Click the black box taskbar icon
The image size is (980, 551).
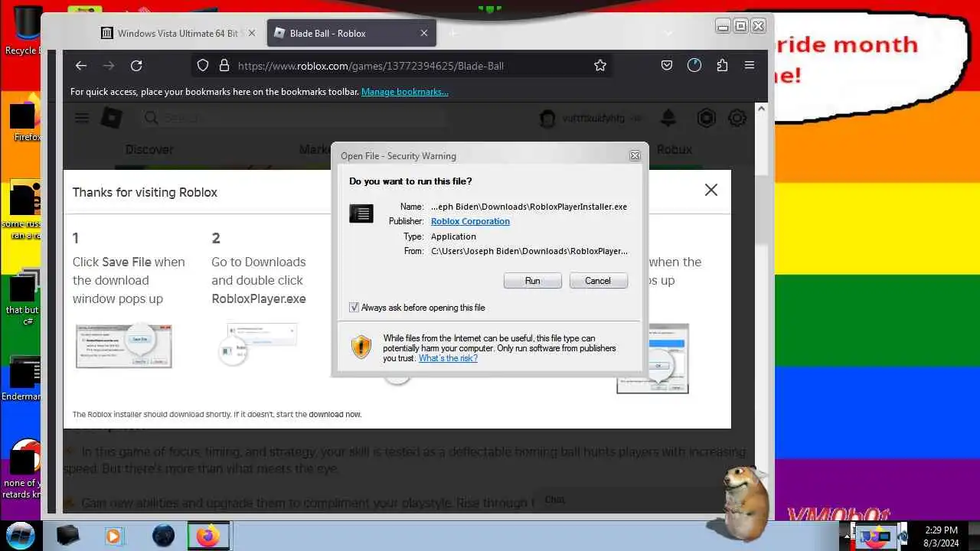tap(68, 536)
